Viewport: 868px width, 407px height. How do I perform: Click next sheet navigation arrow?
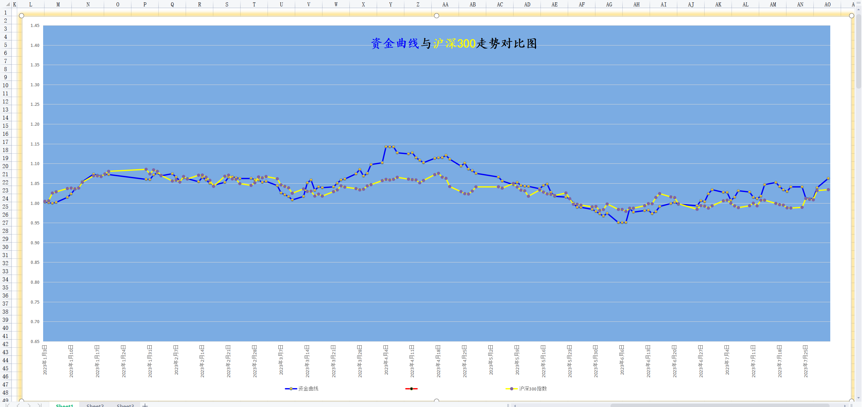click(29, 405)
